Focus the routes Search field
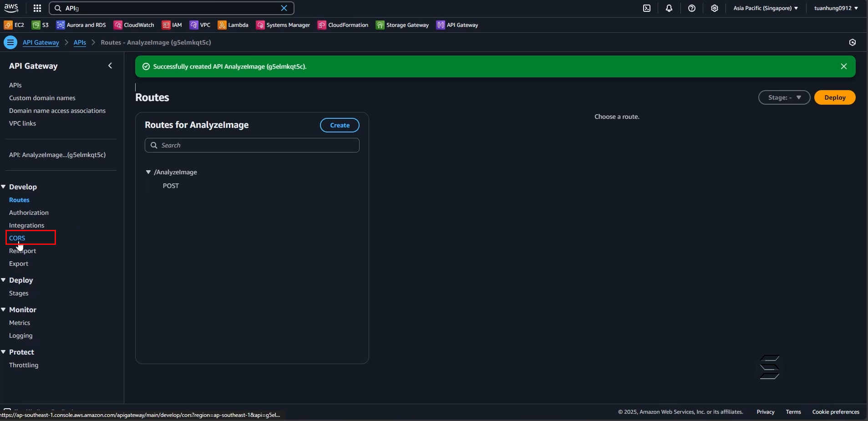The width and height of the screenshot is (868, 421). (252, 145)
